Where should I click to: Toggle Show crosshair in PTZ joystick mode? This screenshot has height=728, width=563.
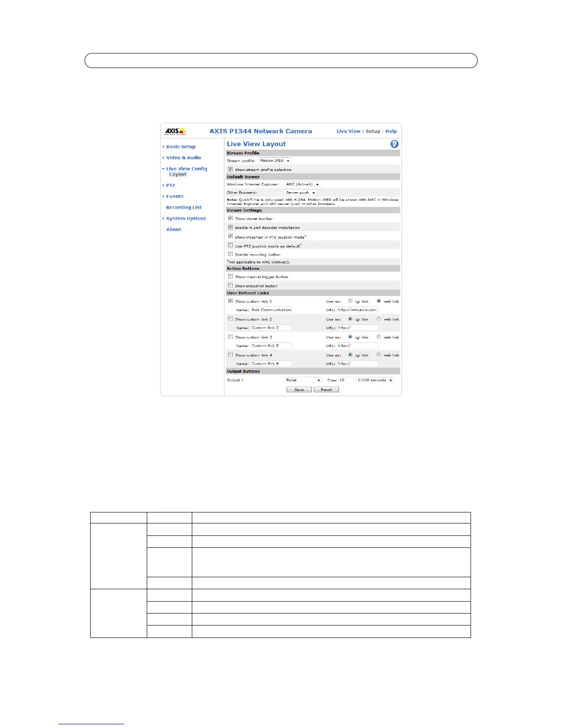[230, 236]
